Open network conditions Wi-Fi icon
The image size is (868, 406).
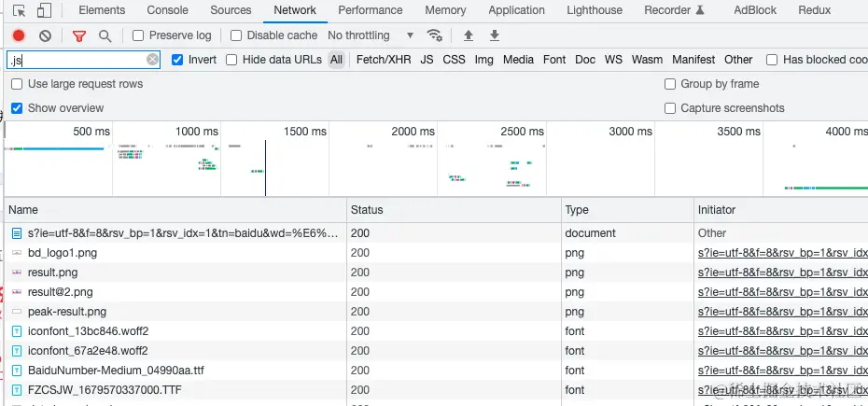tap(434, 35)
